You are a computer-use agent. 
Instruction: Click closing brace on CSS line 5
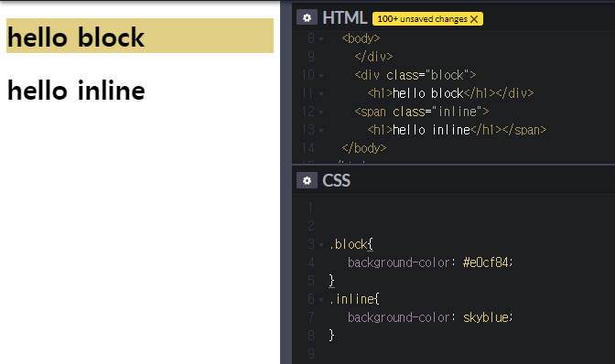click(332, 281)
